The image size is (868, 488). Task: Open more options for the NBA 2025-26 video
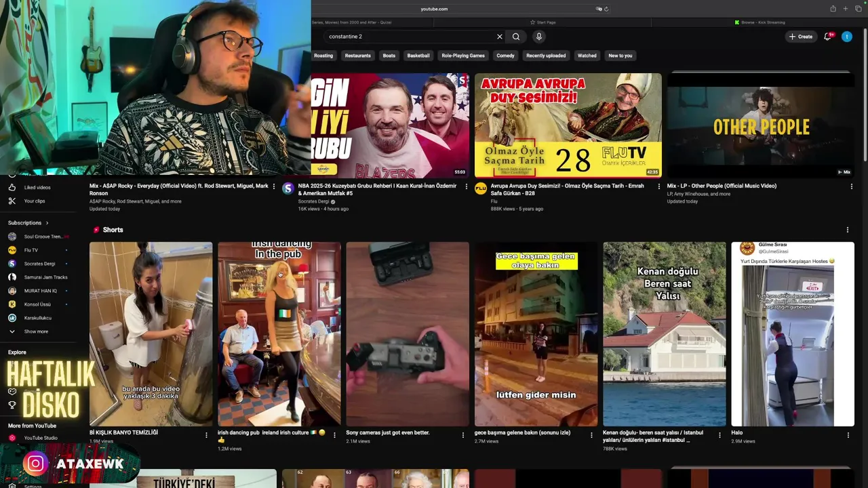[467, 186]
